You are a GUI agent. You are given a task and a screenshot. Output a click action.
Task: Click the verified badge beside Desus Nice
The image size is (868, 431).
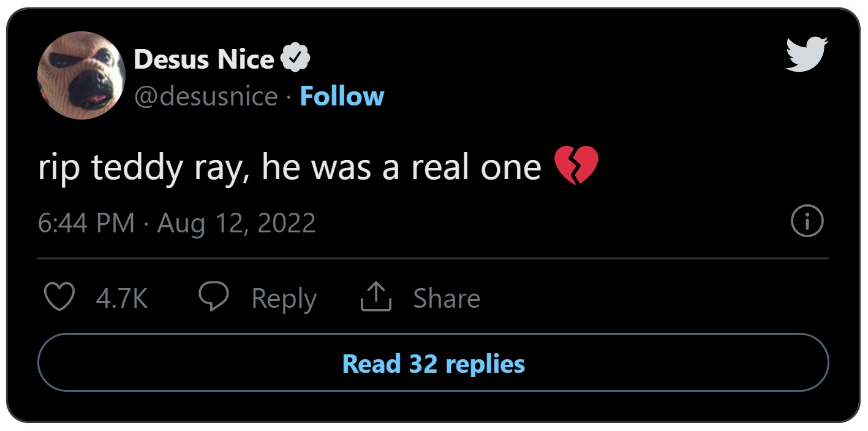click(x=295, y=59)
